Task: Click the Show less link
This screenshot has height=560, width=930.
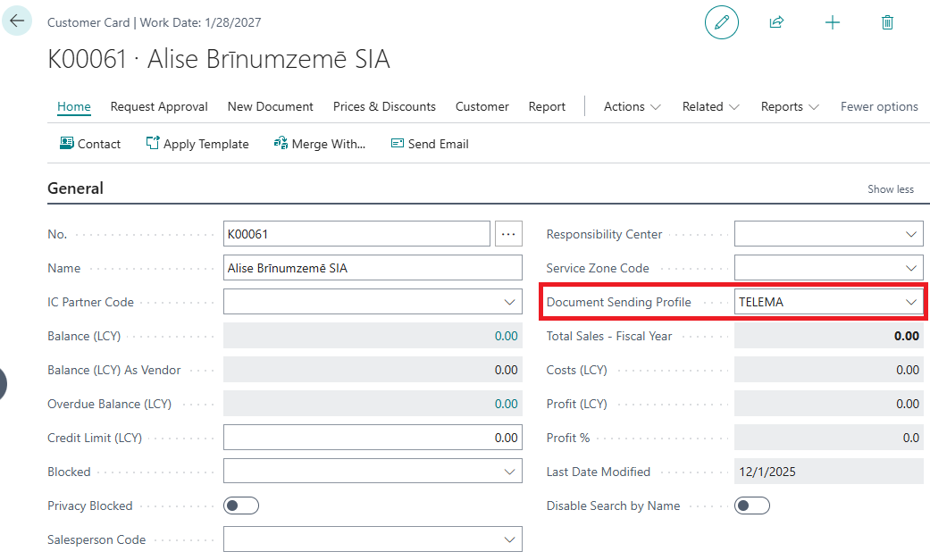Action: pyautogui.click(x=891, y=189)
